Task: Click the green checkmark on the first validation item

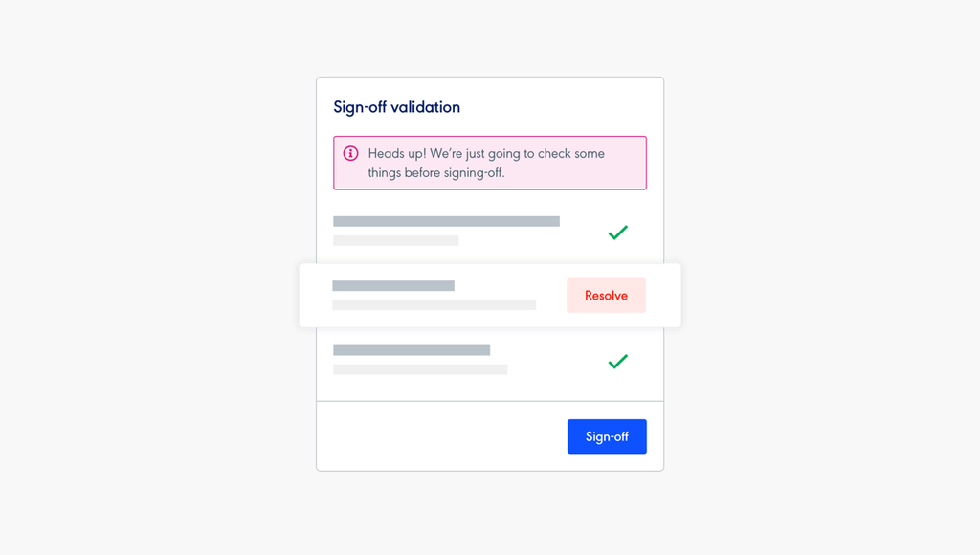Action: (617, 233)
